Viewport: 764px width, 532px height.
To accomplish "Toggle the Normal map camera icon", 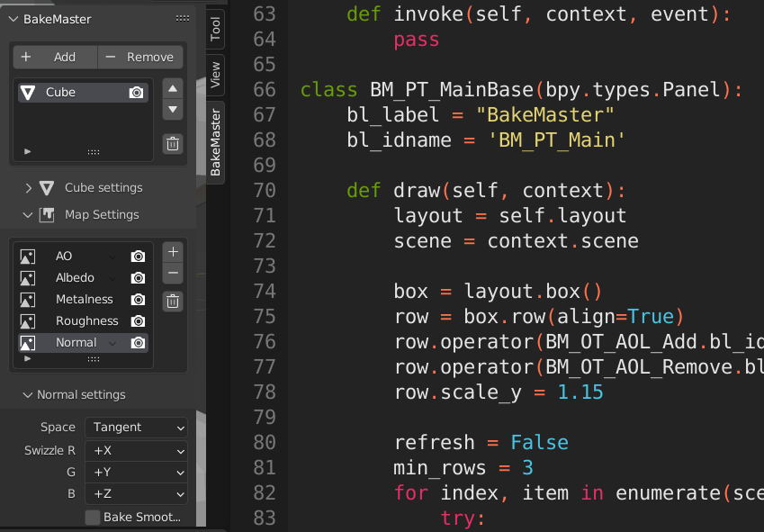I will pos(138,342).
